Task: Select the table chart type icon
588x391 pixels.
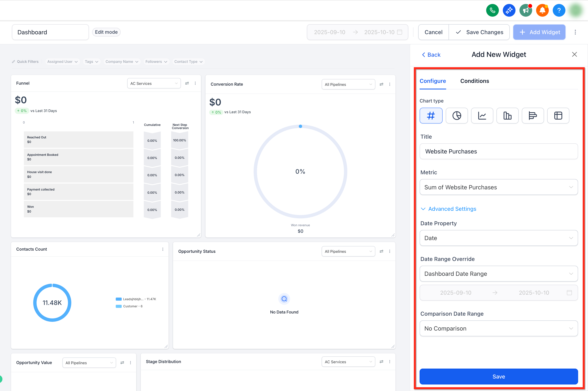Action: point(558,115)
